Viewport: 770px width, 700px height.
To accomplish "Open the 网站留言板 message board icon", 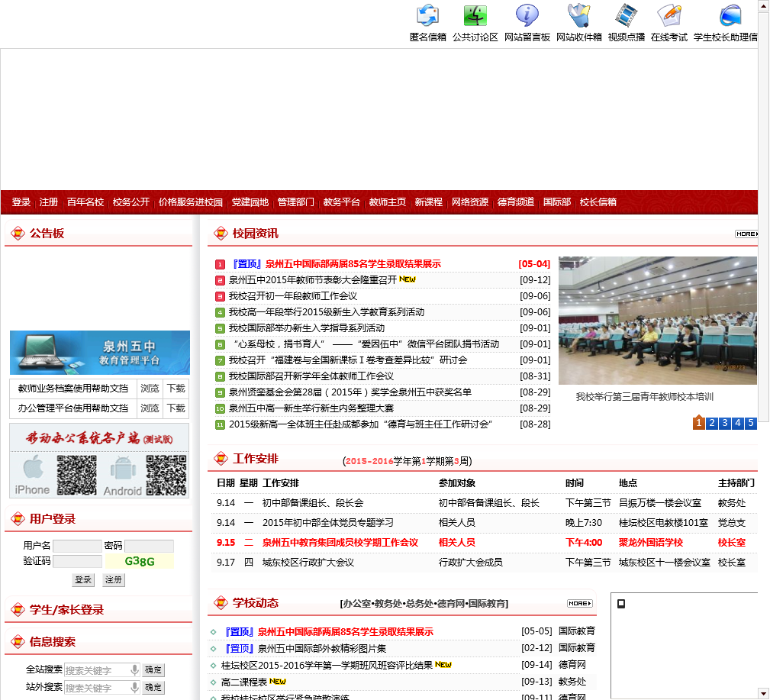I will 527,15.
